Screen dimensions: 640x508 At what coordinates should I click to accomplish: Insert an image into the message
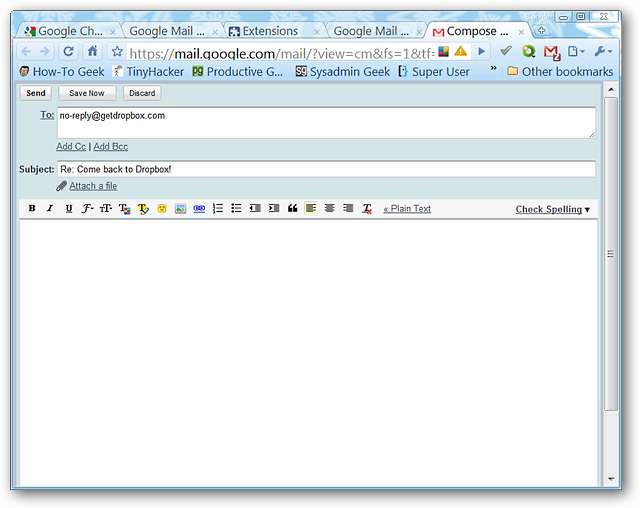[180, 209]
